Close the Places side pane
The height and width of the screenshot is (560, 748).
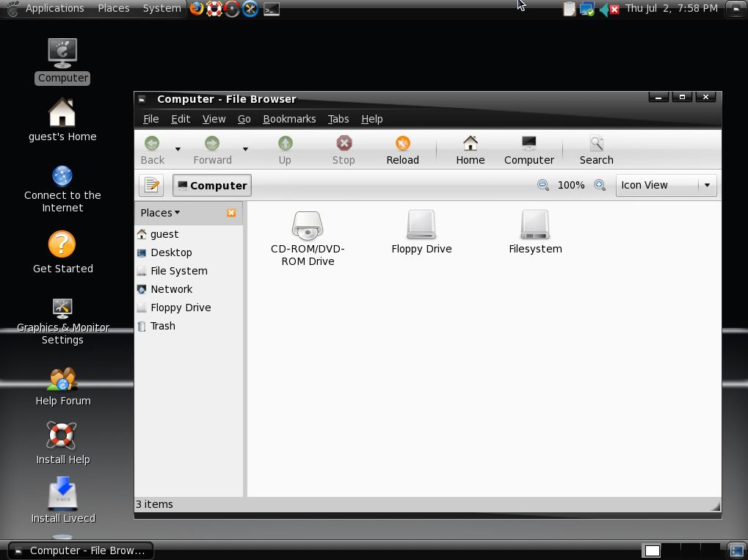tap(231, 213)
